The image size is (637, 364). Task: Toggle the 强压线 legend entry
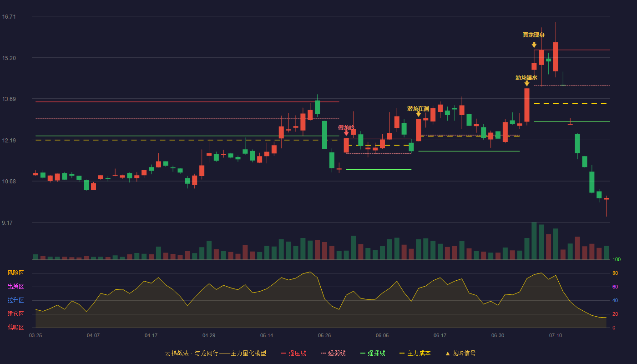click(x=293, y=353)
